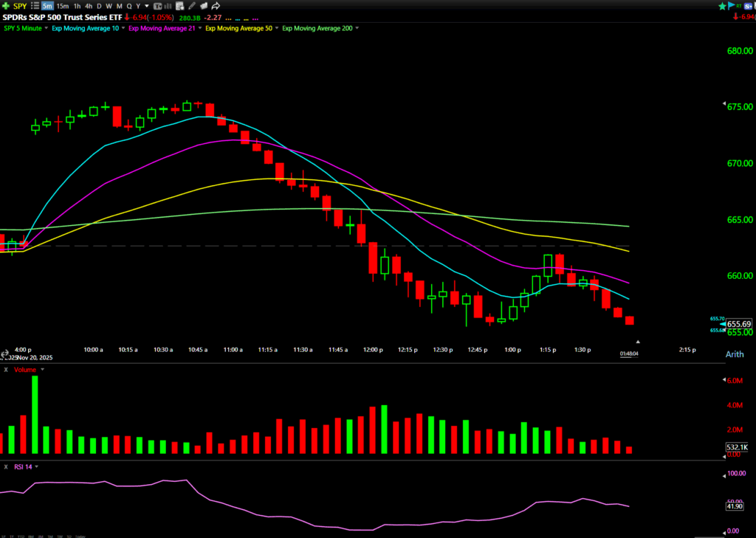The image size is (756, 538).
Task: Click the notes icon in the chart toolbar
Action: [x=182, y=6]
